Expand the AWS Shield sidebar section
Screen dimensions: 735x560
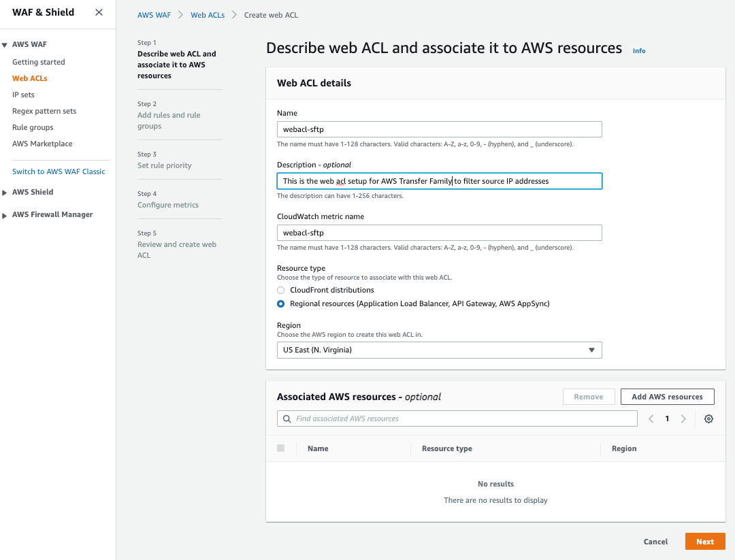[6, 191]
